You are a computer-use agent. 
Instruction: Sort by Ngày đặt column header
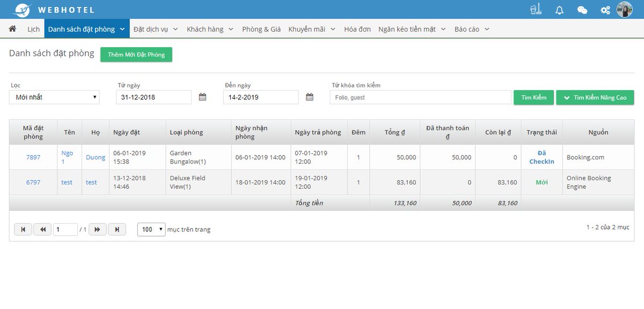pos(137,133)
